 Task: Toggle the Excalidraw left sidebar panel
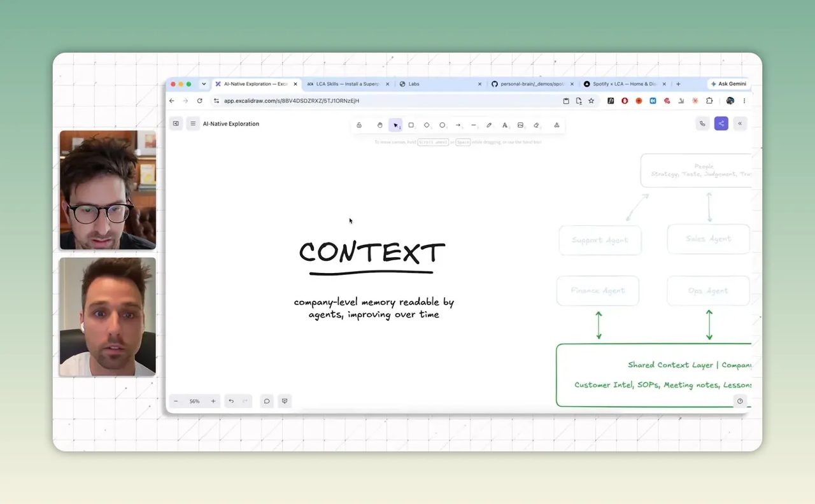(x=176, y=123)
